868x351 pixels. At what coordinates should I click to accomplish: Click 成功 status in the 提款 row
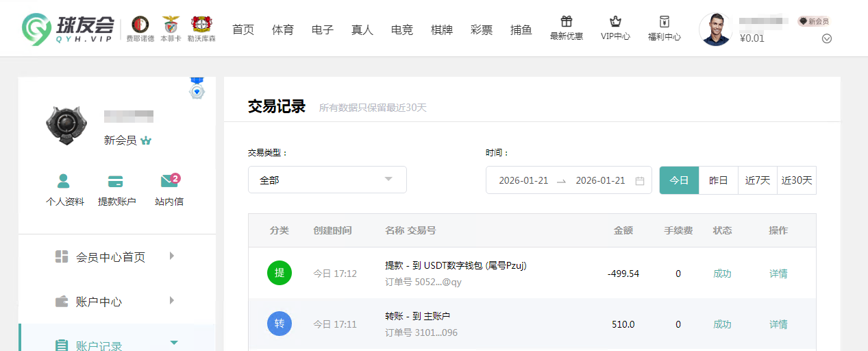point(722,274)
